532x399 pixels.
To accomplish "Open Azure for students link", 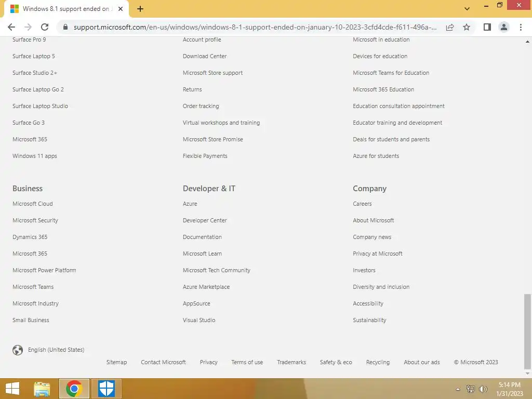I will pyautogui.click(x=376, y=156).
